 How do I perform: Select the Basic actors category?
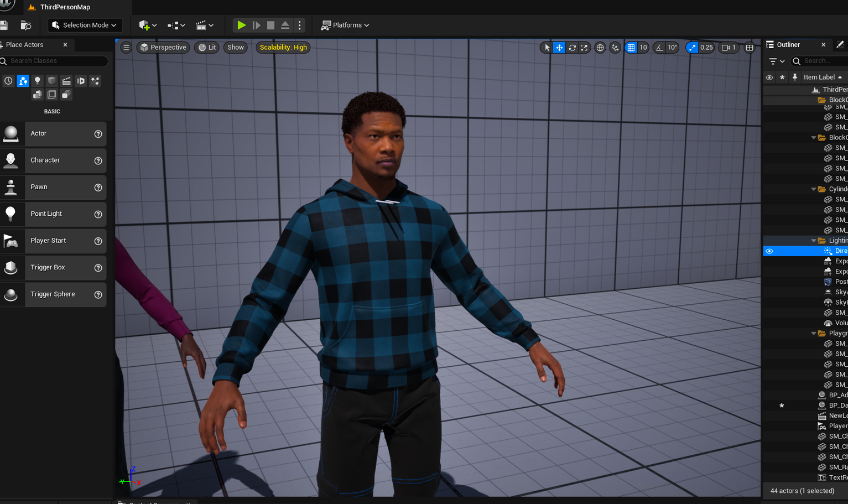(23, 81)
